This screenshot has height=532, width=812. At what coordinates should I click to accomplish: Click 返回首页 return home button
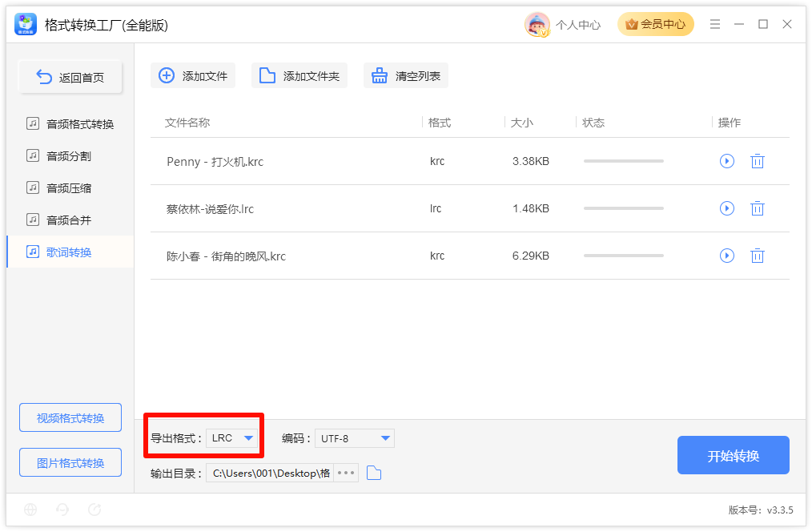70,77
